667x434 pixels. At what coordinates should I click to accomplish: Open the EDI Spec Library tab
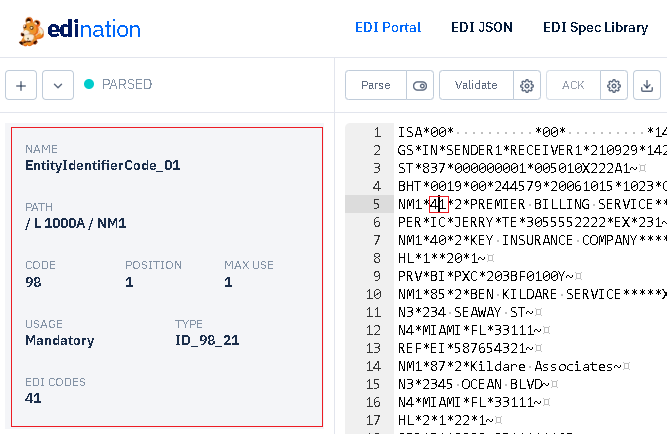(595, 27)
